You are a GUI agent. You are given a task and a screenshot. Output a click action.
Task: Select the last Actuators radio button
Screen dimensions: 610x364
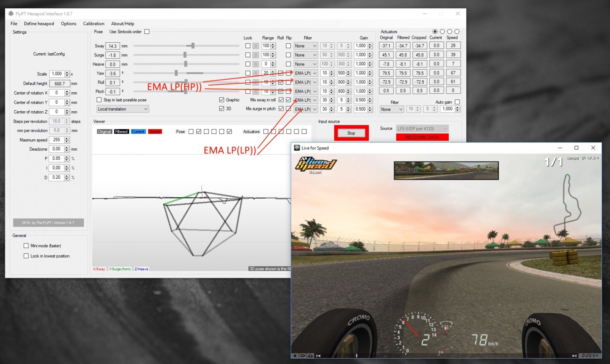tap(457, 32)
